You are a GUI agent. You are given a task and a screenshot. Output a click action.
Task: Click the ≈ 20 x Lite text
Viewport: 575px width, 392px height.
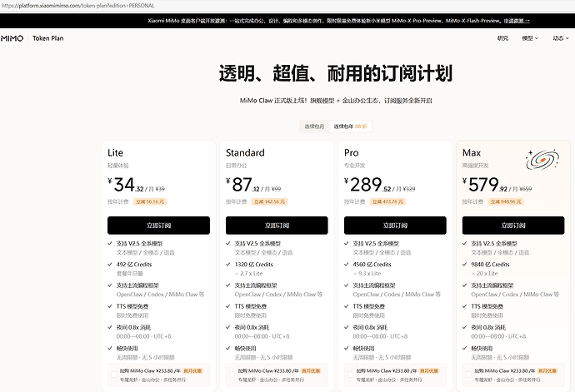tap(484, 274)
